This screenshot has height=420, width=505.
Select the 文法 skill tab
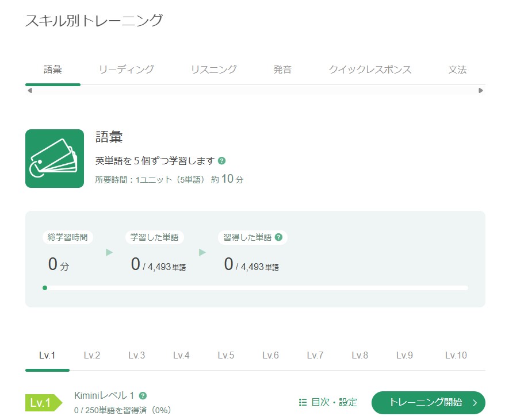coord(457,70)
